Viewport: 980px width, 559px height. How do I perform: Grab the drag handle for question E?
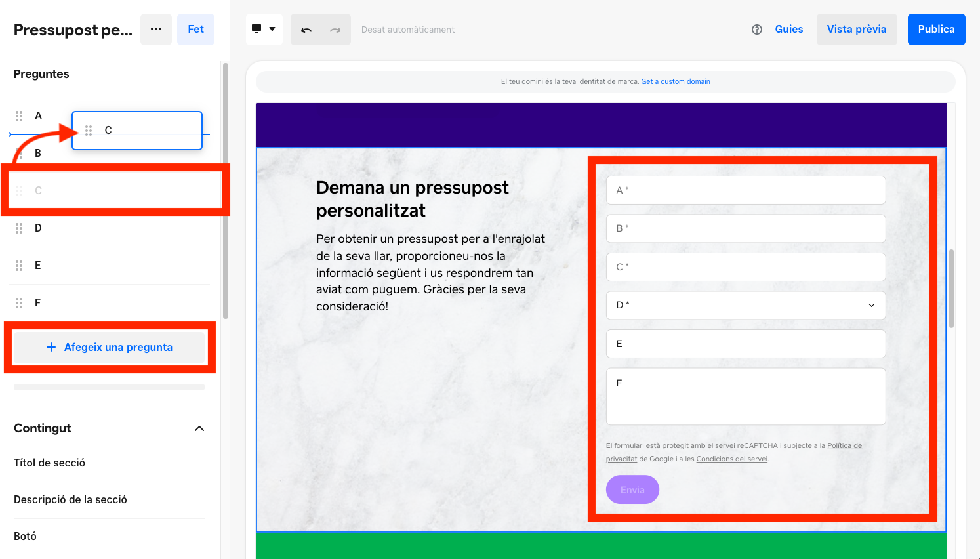pos(19,266)
